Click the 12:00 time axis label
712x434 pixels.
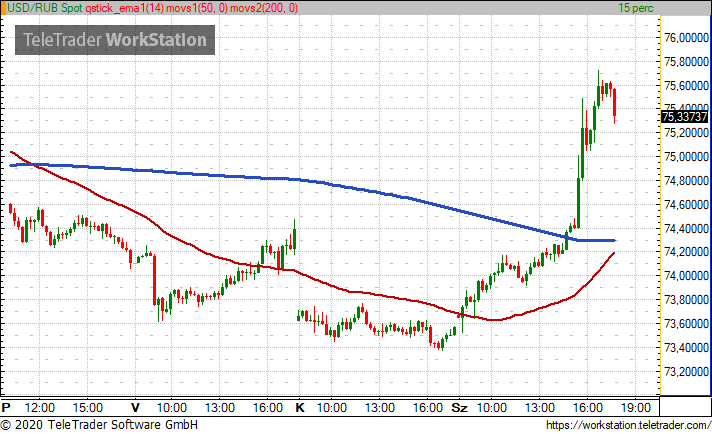(x=40, y=407)
